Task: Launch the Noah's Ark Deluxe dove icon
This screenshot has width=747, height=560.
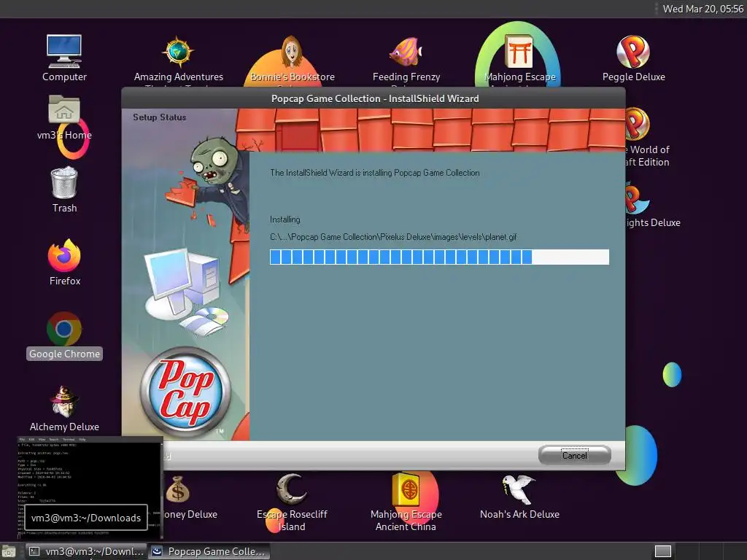Action: click(519, 496)
